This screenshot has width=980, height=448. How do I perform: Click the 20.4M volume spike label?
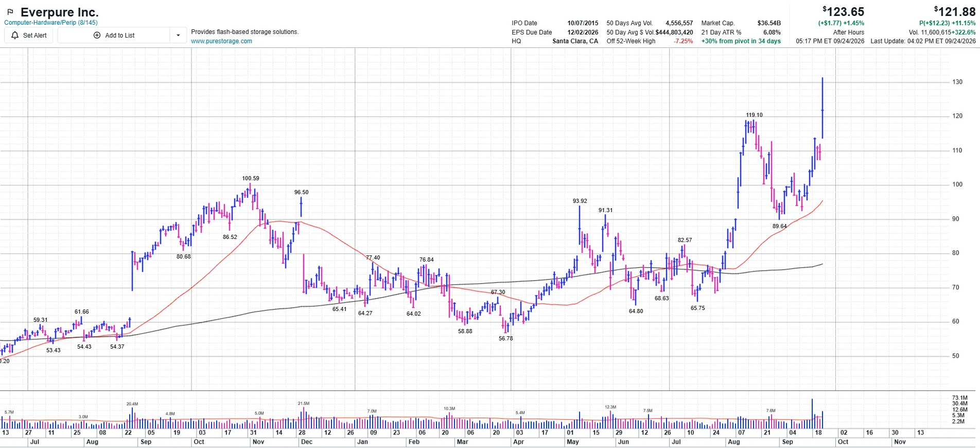(x=132, y=404)
